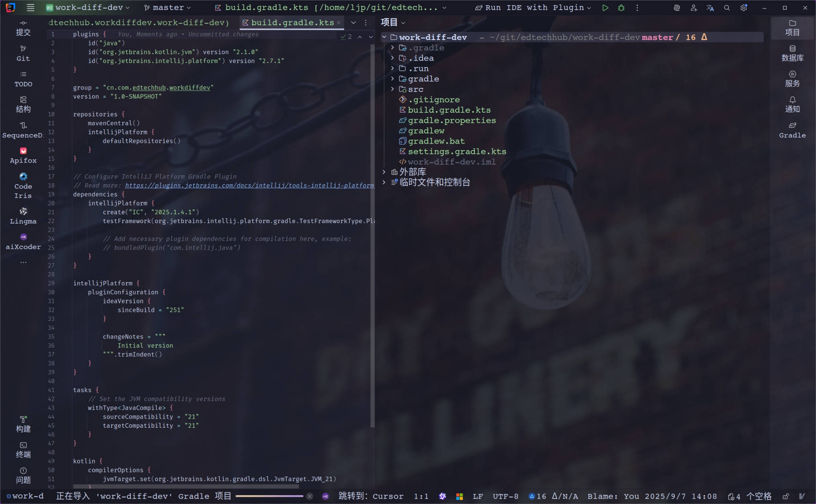The height and width of the screenshot is (504, 816).
Task: Click the Run plugin play button
Action: pos(605,8)
